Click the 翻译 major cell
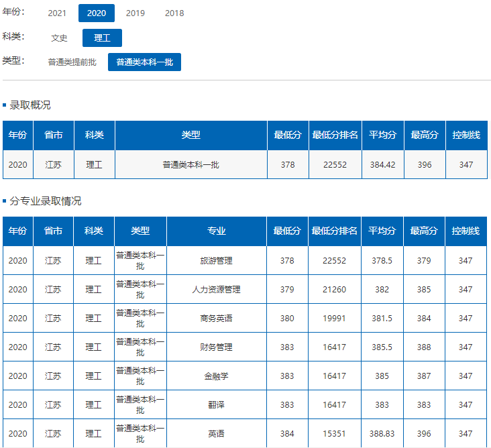This screenshot has width=491, height=448. 216,405
